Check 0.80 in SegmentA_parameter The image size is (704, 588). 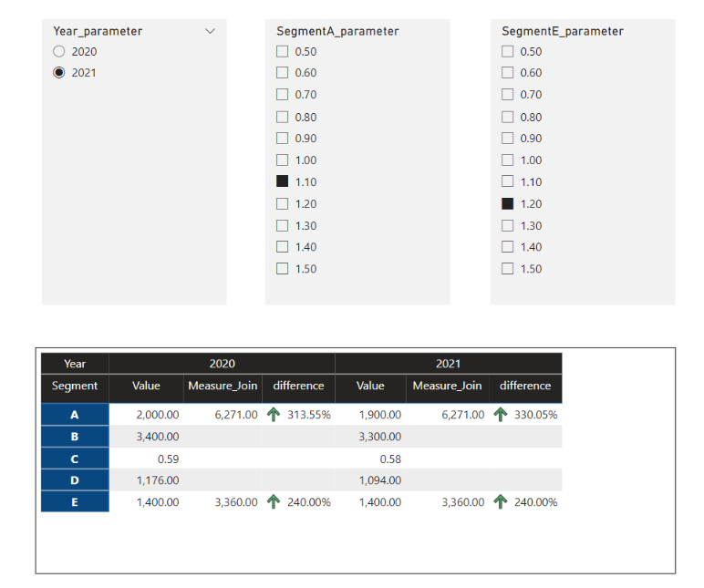(x=283, y=118)
